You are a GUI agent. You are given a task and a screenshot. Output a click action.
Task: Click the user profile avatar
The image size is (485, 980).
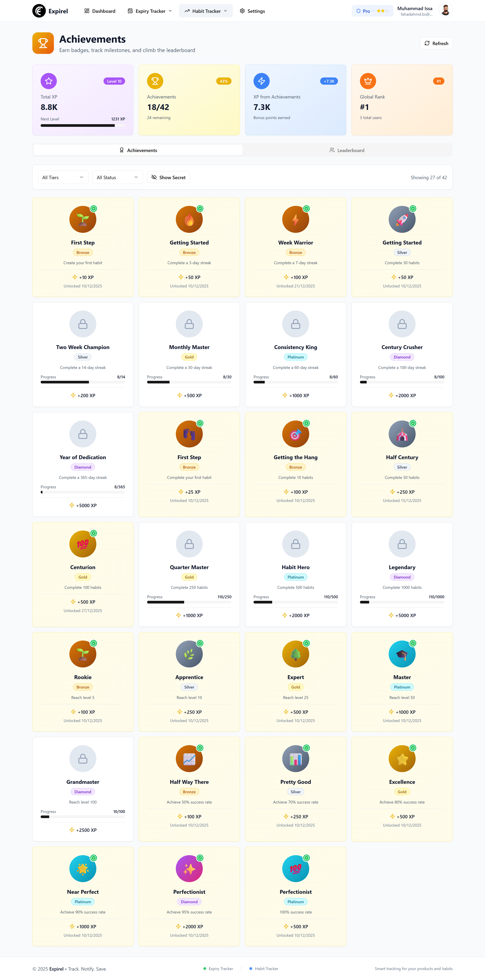[x=445, y=11]
